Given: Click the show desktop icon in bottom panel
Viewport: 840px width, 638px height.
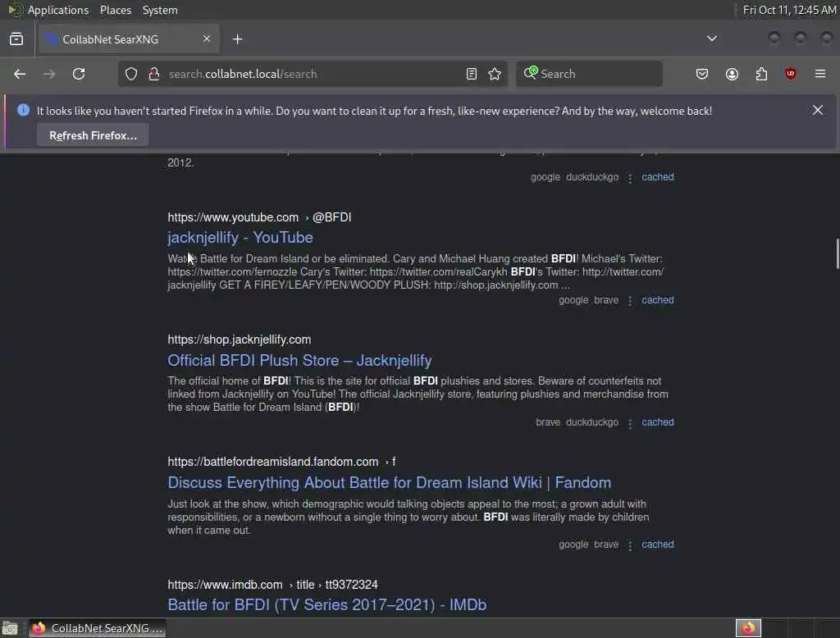Looking at the screenshot, I should (x=10, y=628).
